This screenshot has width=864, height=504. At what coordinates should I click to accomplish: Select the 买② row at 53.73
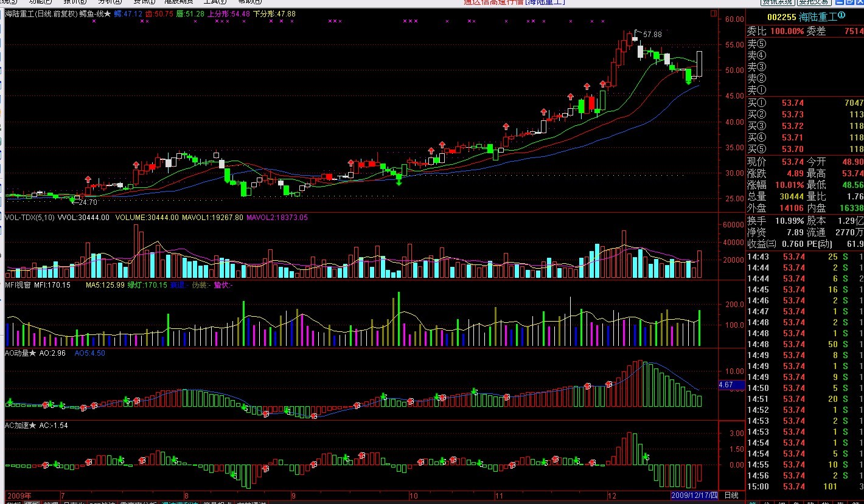(x=806, y=115)
